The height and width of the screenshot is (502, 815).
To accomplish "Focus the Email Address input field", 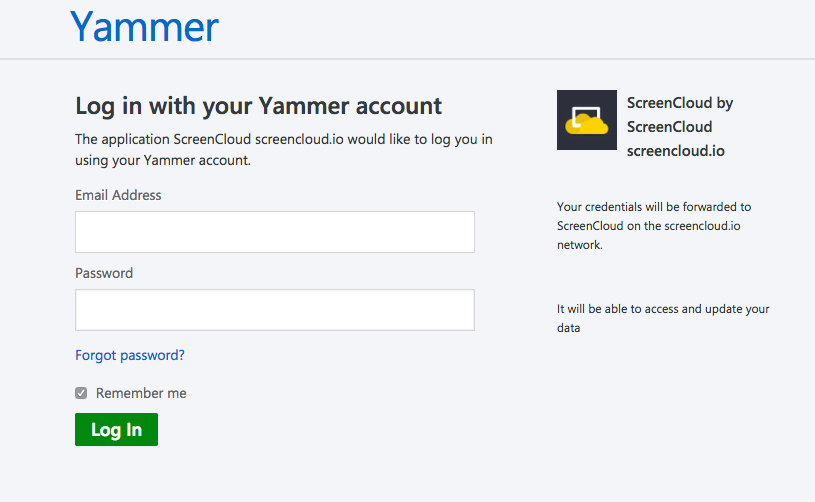I will click(274, 232).
